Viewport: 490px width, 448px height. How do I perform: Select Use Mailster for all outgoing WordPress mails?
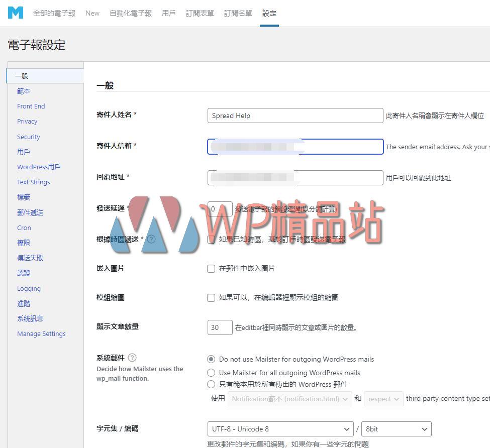211,372
